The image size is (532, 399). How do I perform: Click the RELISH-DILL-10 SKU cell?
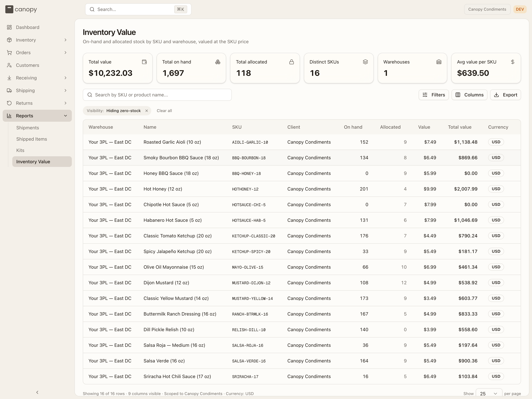(x=249, y=330)
